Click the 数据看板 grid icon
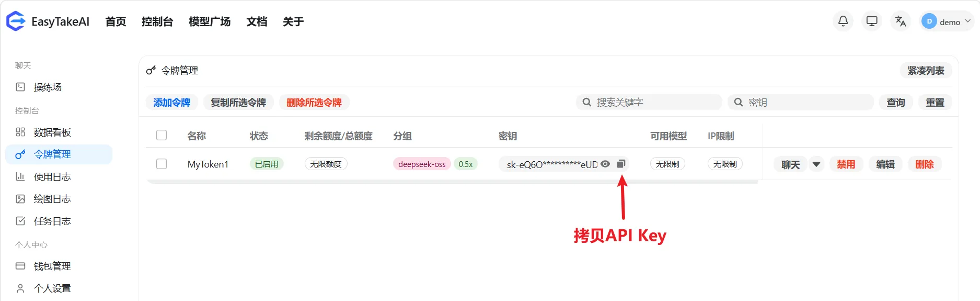This screenshot has width=980, height=301. [x=20, y=132]
